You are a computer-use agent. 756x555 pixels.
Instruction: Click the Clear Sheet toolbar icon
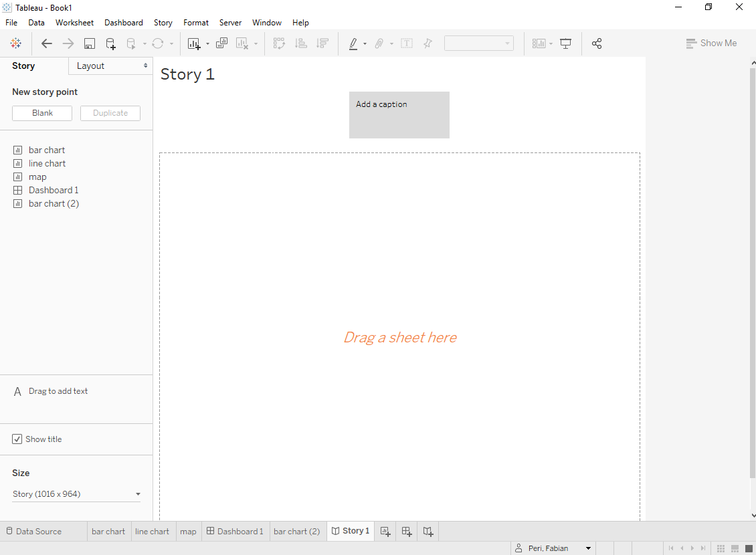[x=242, y=43]
